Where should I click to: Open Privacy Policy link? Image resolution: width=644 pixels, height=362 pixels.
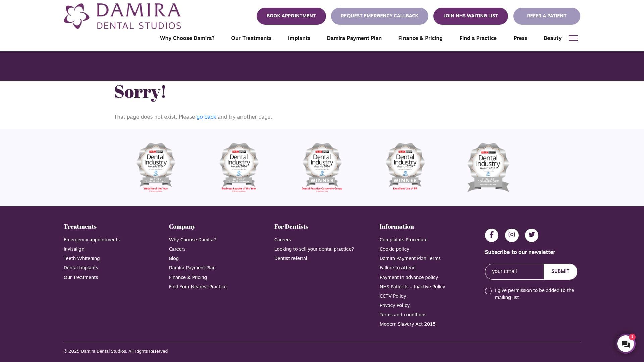pyautogui.click(x=394, y=305)
